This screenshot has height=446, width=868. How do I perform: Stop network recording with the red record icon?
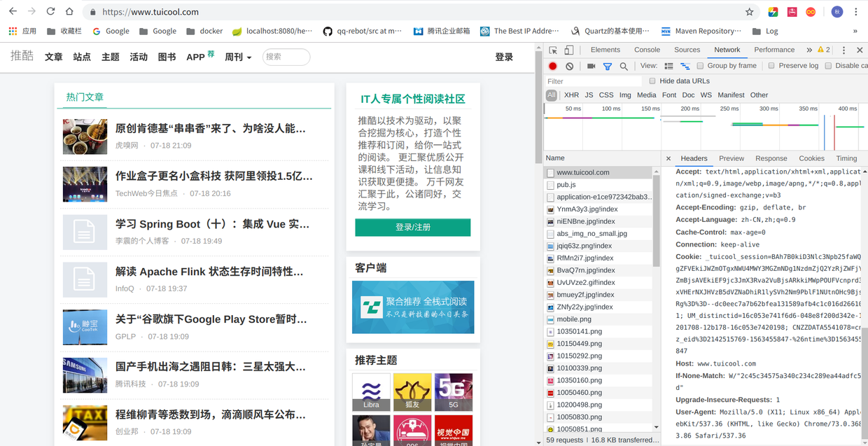(552, 65)
